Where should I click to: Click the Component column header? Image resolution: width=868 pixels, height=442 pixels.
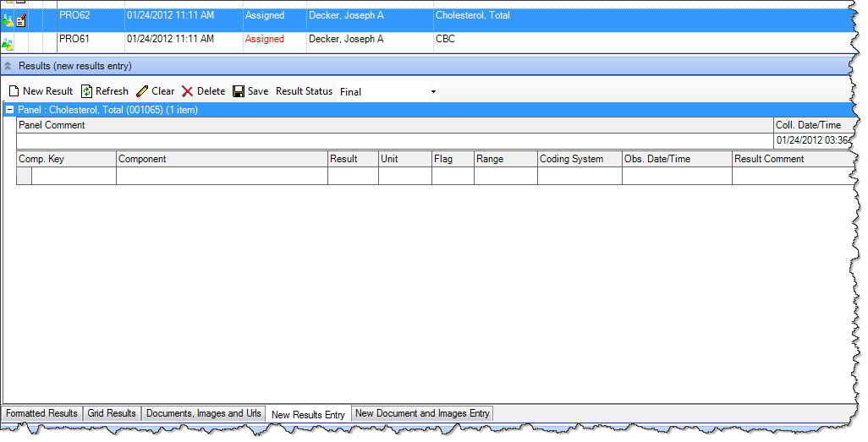tap(221, 159)
